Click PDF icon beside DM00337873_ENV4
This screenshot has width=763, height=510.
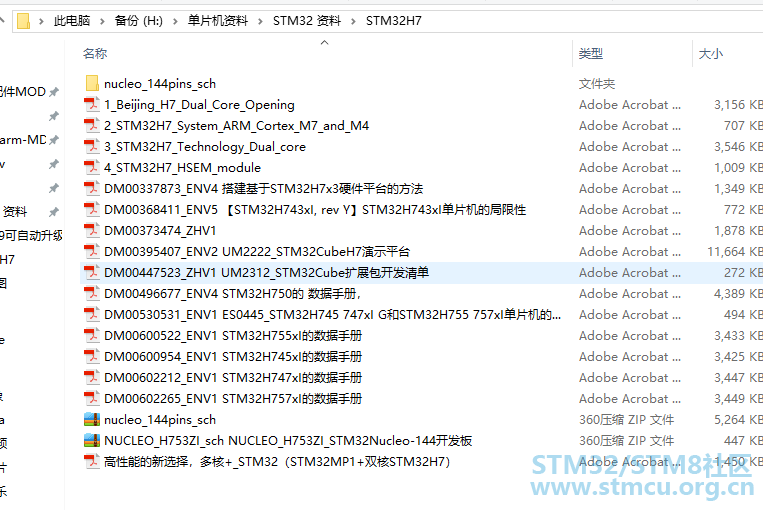[91, 188]
